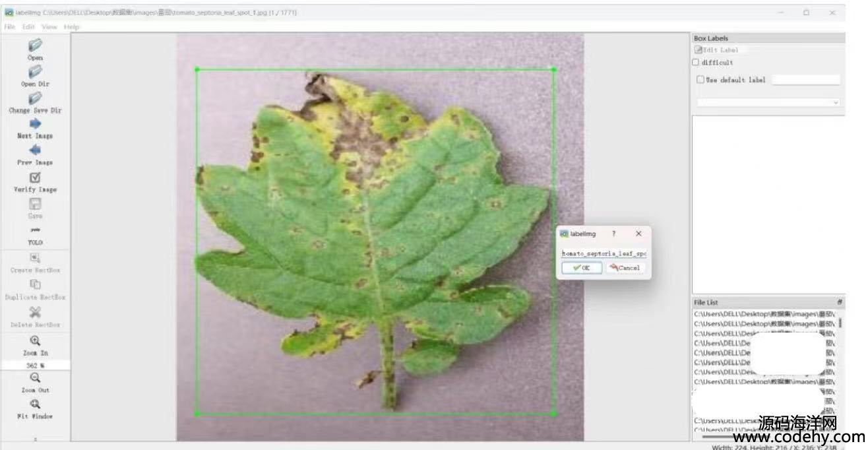Switch the YOLO annotation format button
Viewport: 868px width, 450px height.
click(35, 231)
